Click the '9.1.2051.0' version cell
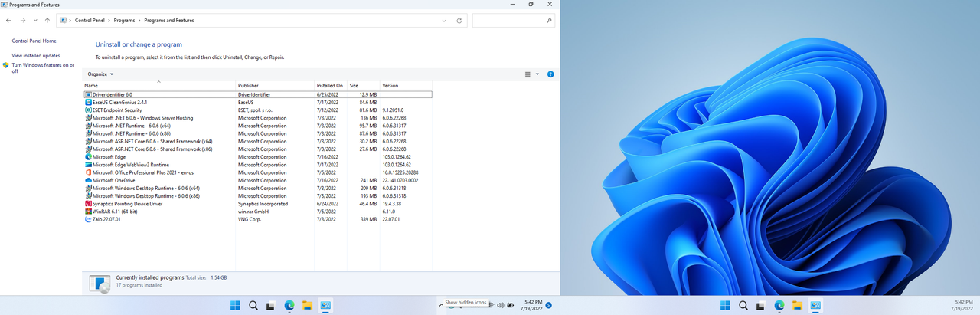Viewport: 980px width, 315px height. click(394, 110)
